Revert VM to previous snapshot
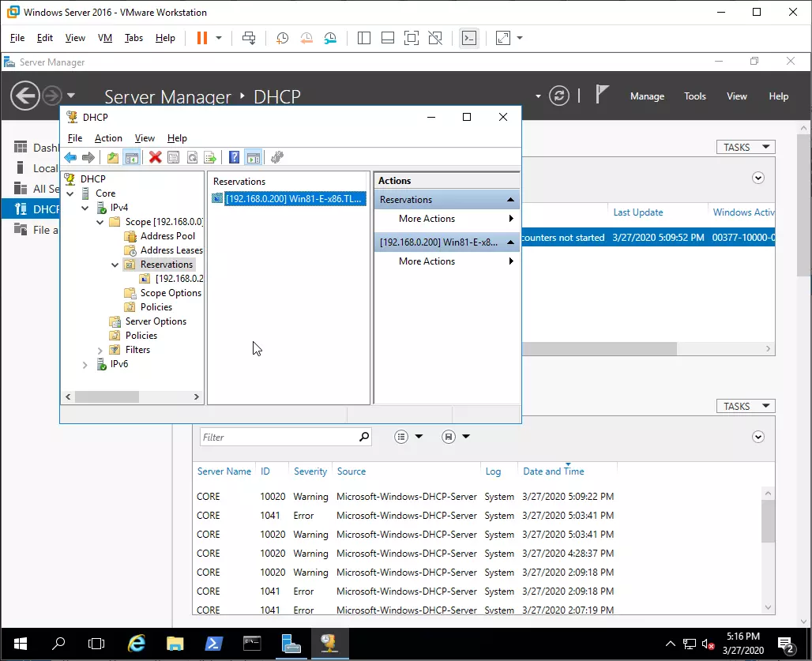812x661 pixels. [x=306, y=38]
